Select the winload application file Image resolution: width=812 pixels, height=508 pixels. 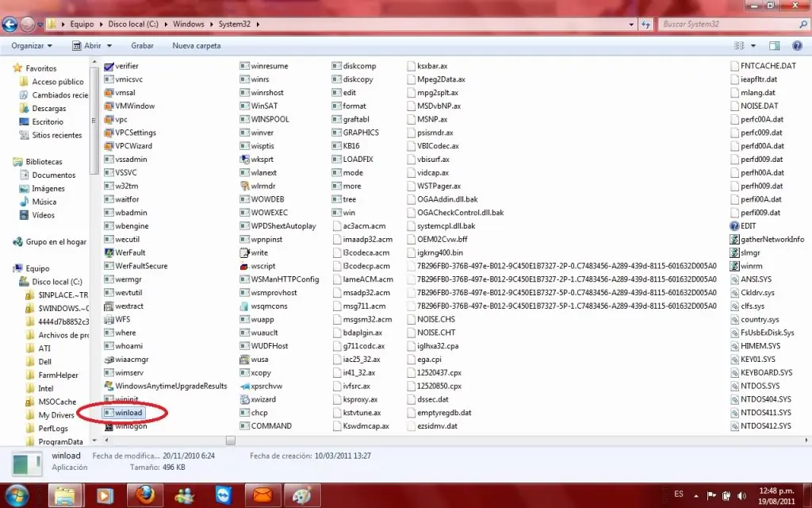click(123, 413)
